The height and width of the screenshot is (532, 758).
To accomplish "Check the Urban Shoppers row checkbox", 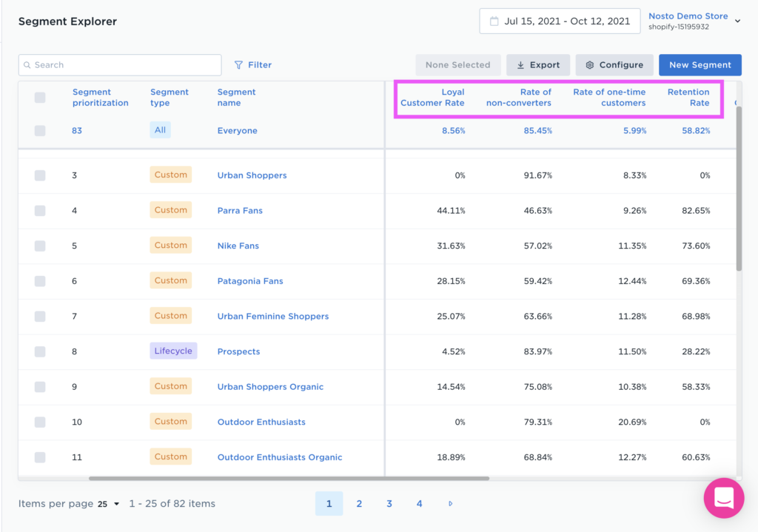I will (40, 175).
